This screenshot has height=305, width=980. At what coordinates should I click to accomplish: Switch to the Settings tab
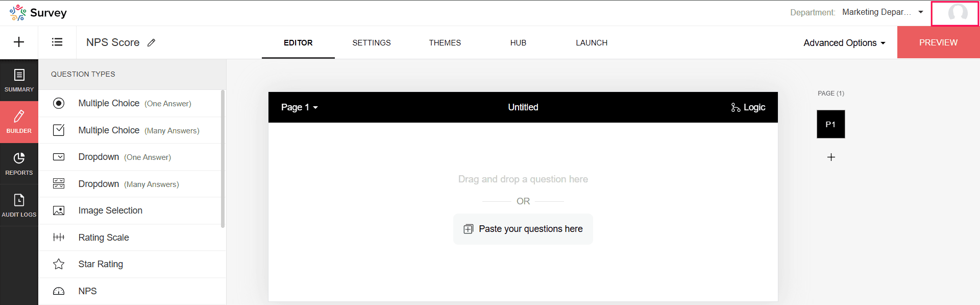click(372, 43)
